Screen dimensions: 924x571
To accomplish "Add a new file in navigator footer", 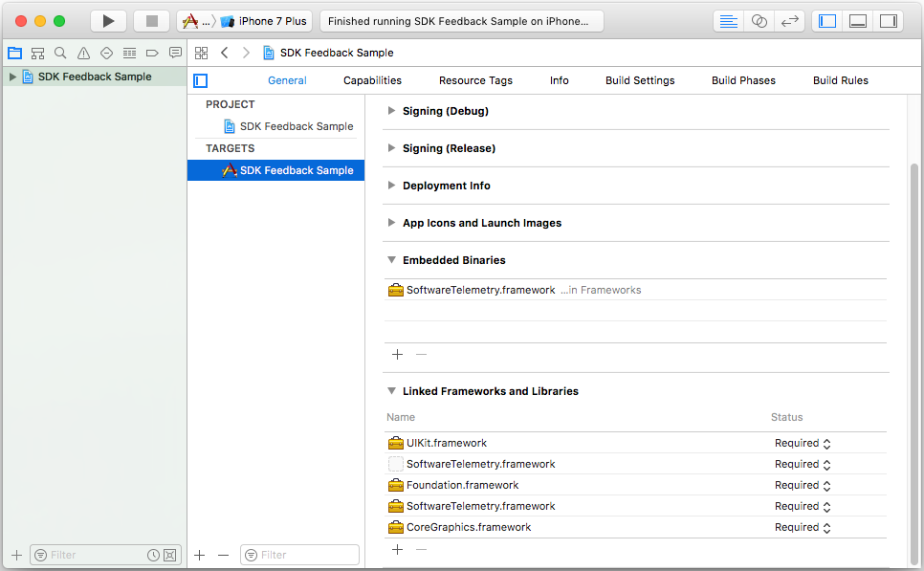I will pos(16,555).
